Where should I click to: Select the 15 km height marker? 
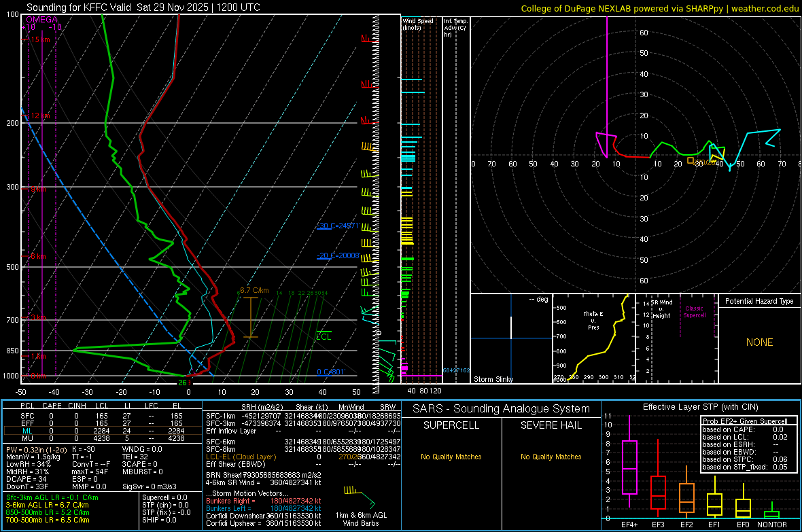(x=39, y=39)
